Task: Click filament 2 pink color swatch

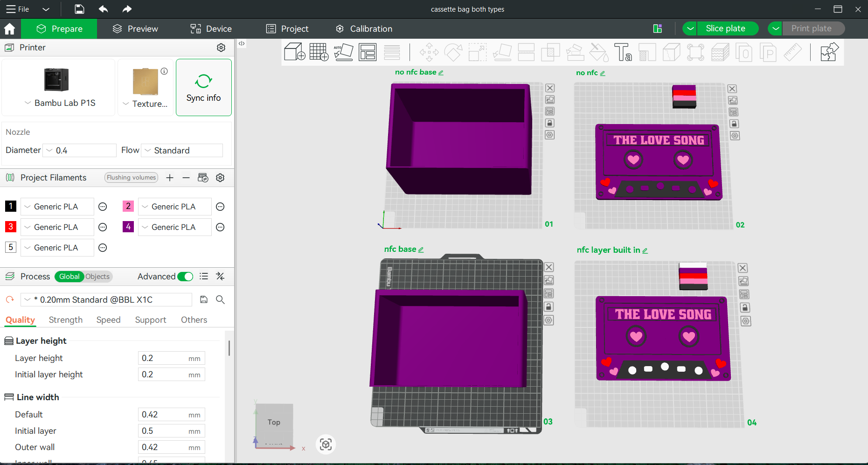Action: (x=128, y=206)
